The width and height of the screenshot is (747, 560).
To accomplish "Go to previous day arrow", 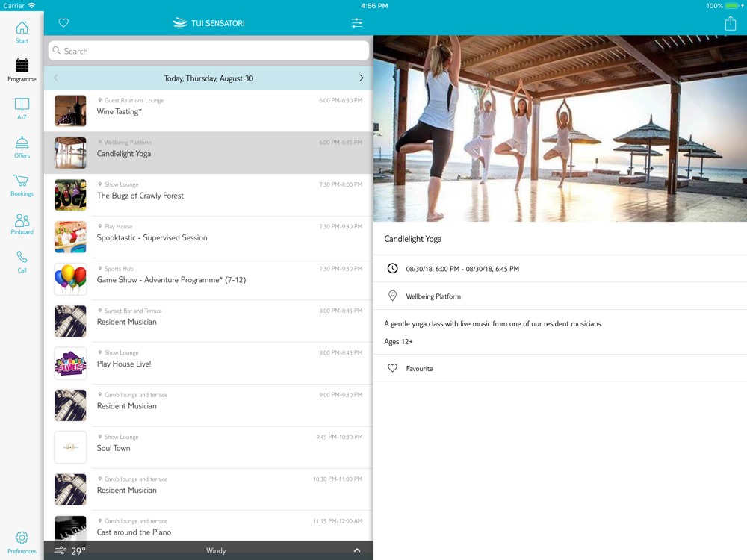I will (x=56, y=78).
